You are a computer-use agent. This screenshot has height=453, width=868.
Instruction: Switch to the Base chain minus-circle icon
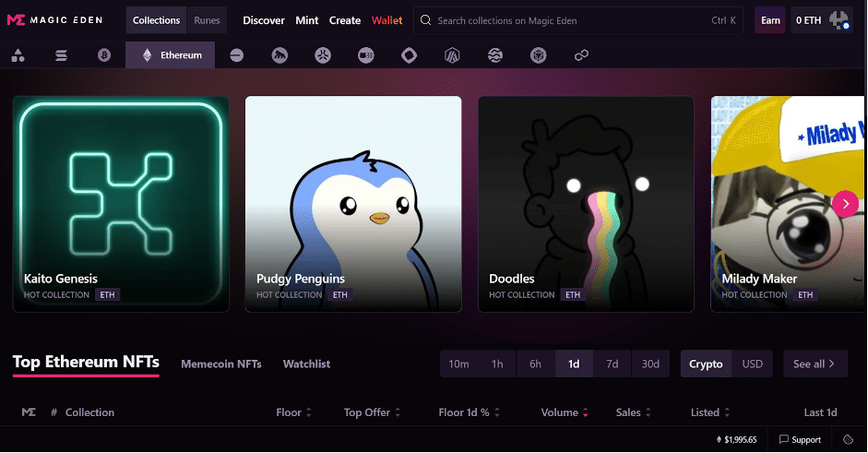tap(236, 55)
